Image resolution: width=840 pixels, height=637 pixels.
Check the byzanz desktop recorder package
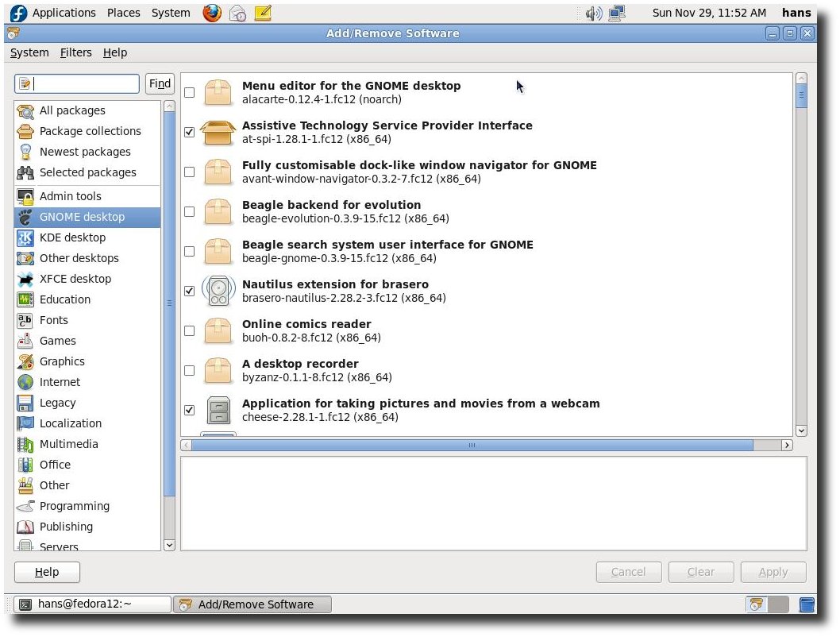tap(190, 370)
